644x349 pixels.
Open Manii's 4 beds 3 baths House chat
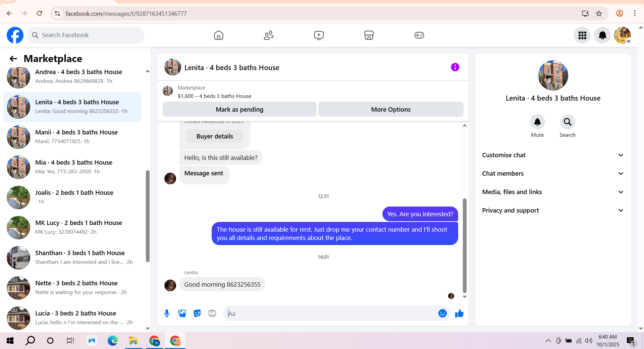click(72, 137)
